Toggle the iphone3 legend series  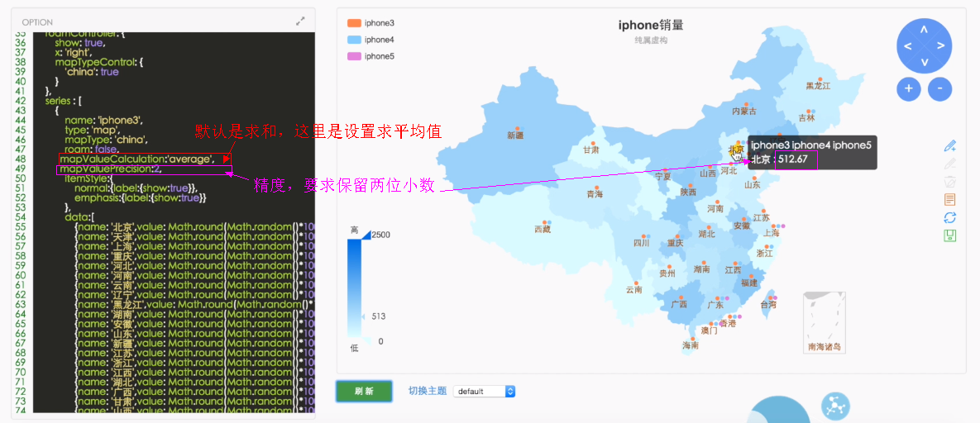370,23
